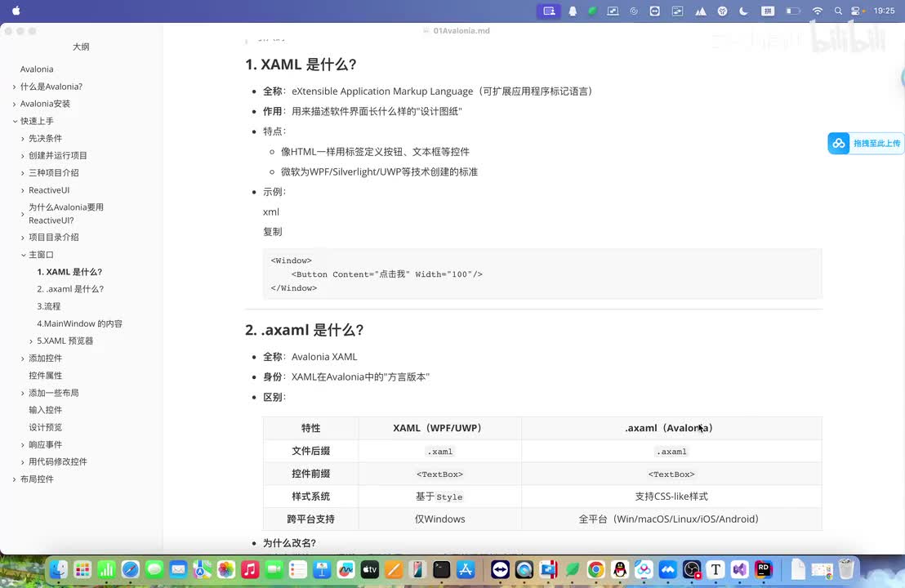
Task: Open 控件属性 in the outline
Action: 46,376
